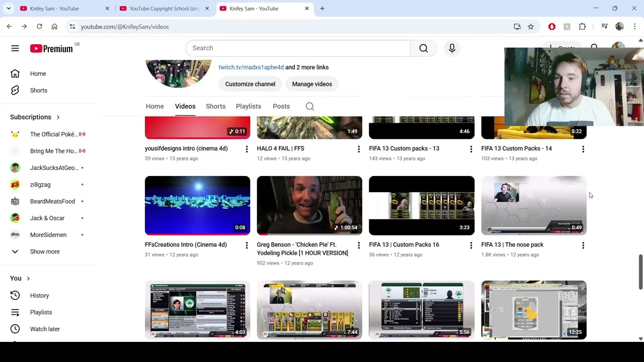Expand the Subscriptions section chevron
The width and height of the screenshot is (644, 362).
[x=58, y=117]
